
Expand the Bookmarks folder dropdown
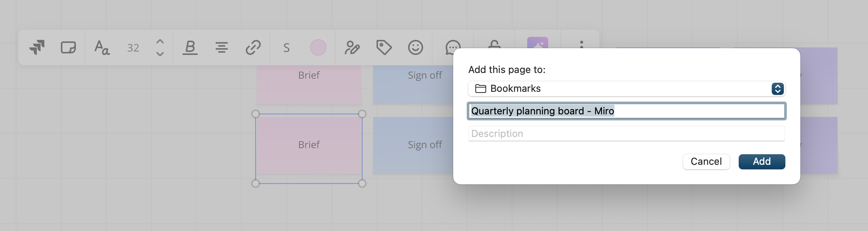click(627, 89)
